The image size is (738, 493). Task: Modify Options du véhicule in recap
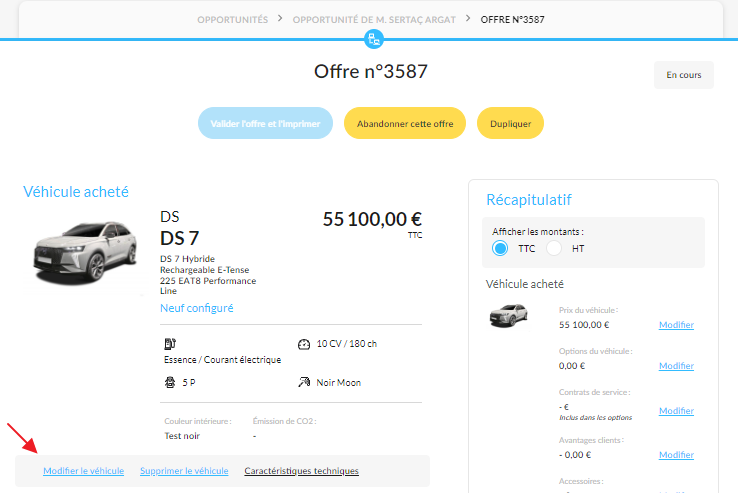pos(676,366)
